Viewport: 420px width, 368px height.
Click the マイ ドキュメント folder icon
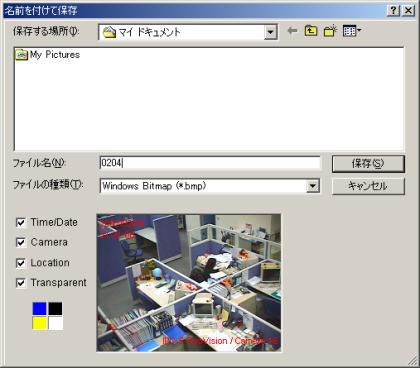109,32
